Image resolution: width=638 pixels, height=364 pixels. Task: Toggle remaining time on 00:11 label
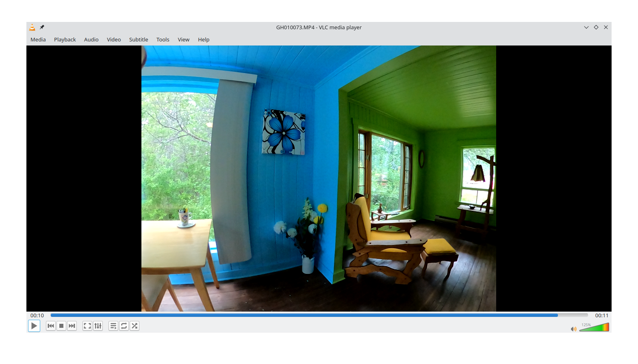(602, 315)
